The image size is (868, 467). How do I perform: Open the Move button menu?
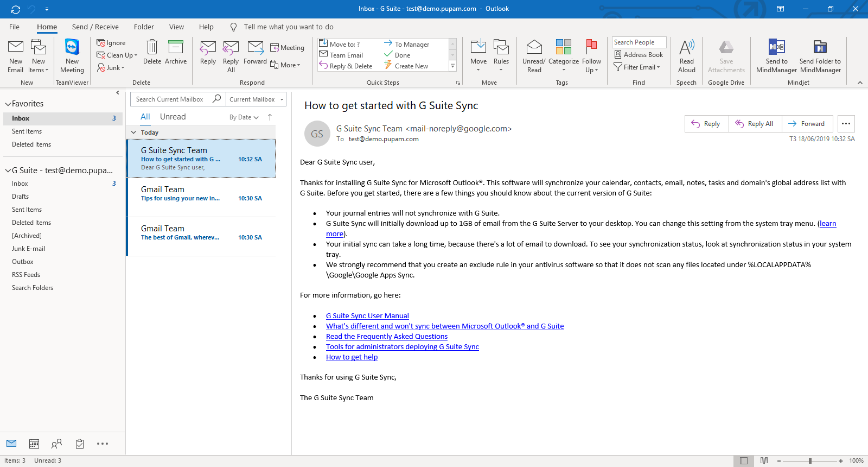click(478, 56)
